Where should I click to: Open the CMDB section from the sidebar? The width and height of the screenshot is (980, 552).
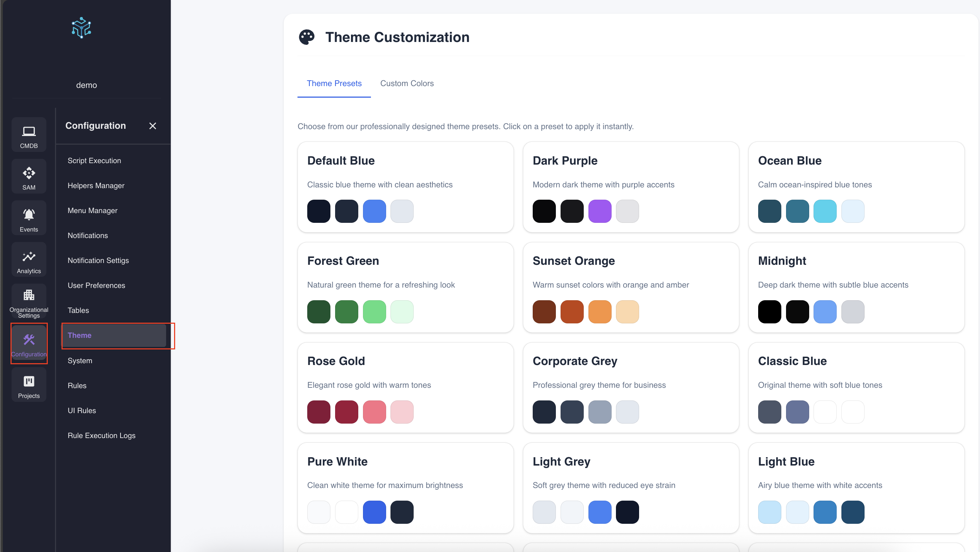[29, 135]
